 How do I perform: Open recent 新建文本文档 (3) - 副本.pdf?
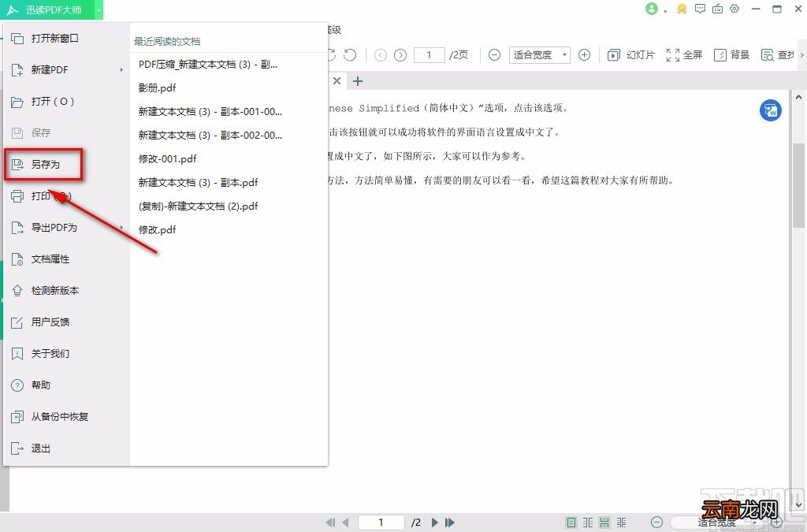(198, 183)
